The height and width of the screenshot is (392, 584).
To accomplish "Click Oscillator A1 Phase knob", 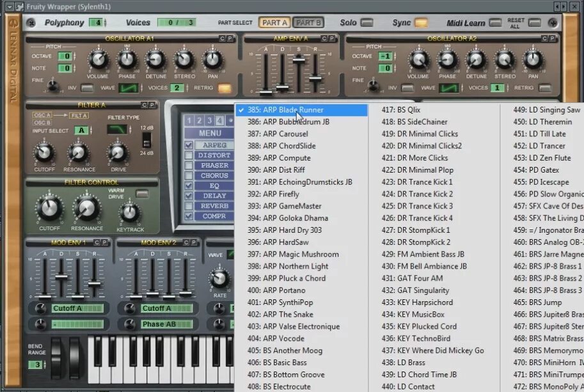I will (x=127, y=59).
